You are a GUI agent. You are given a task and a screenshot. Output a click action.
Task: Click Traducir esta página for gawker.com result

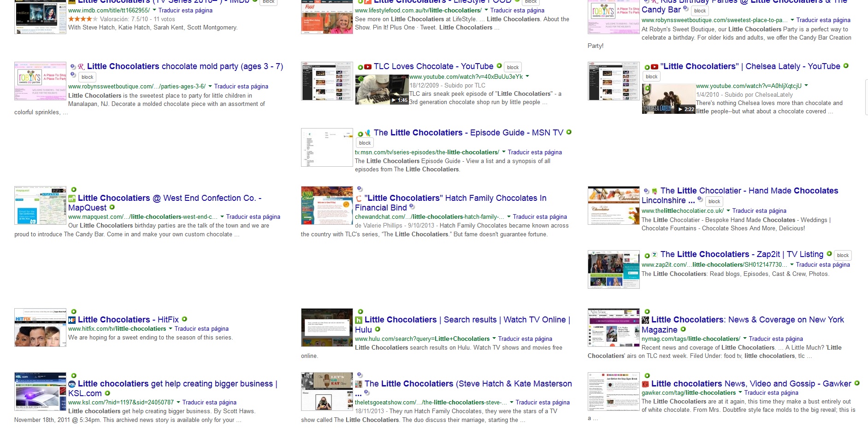(771, 392)
